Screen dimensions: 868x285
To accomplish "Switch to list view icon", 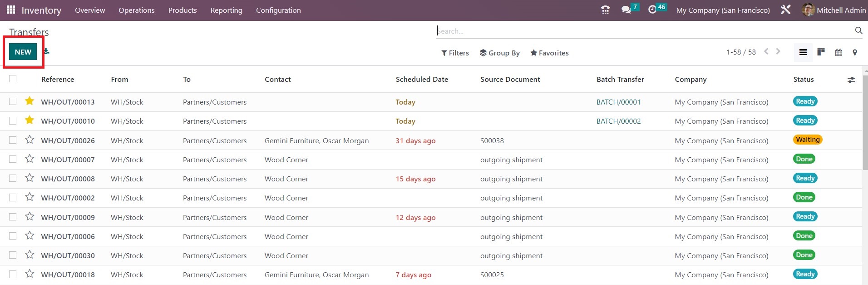I will pyautogui.click(x=803, y=52).
